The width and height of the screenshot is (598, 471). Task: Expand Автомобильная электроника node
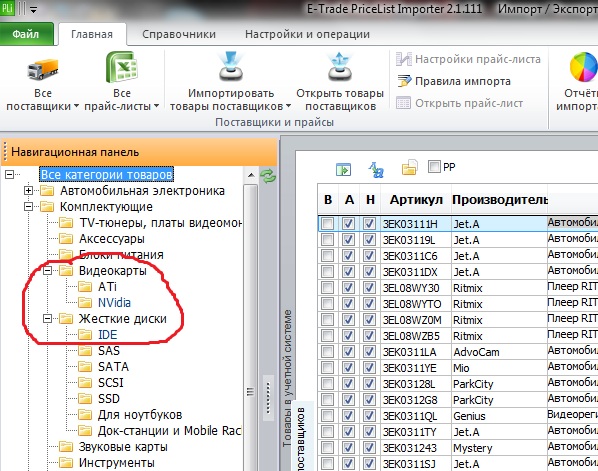(x=28, y=190)
